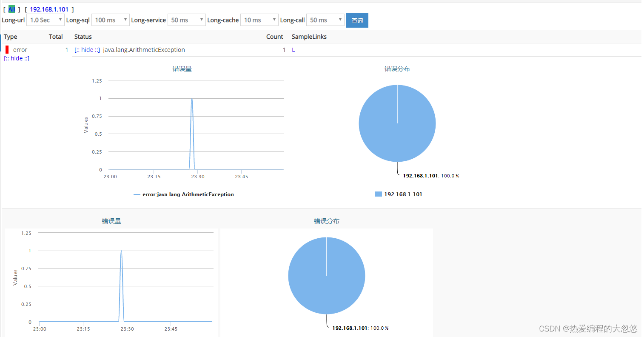Click the 23:45 axis label in lower chart
Viewport: 644px width, 337px height.
(x=171, y=329)
